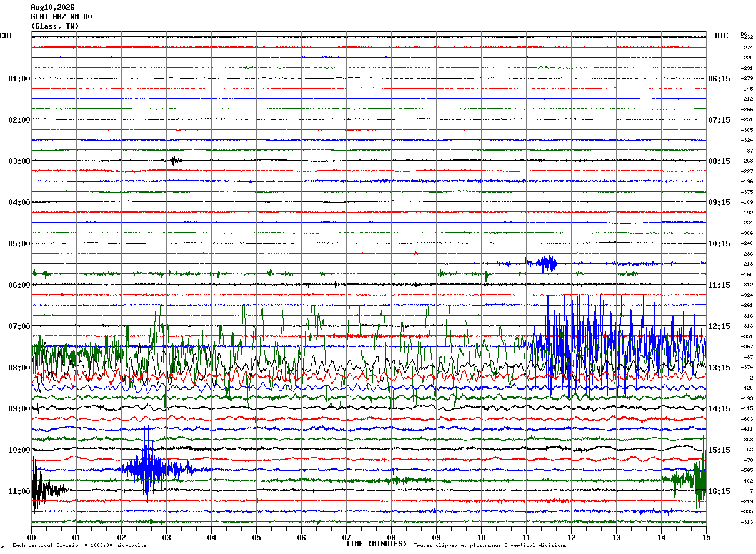The width and height of the screenshot is (756, 554).
Task: Click minute tick label '14' on time axis
Action: click(662, 538)
